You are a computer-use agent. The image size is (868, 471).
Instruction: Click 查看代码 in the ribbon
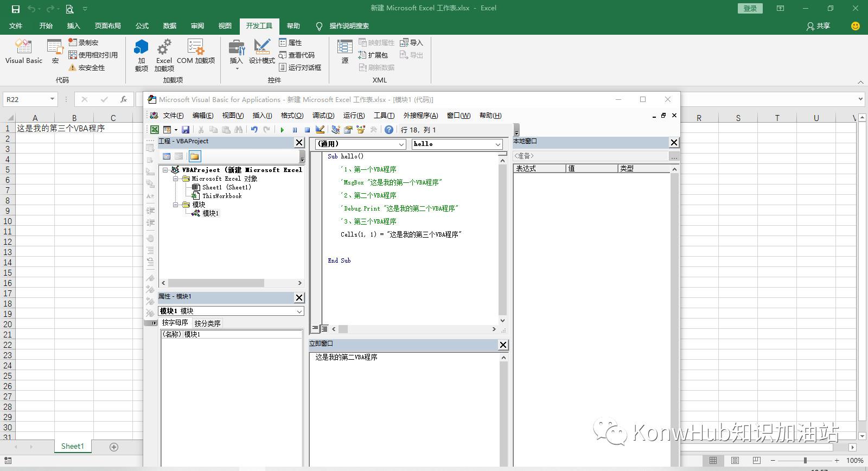[x=297, y=55]
